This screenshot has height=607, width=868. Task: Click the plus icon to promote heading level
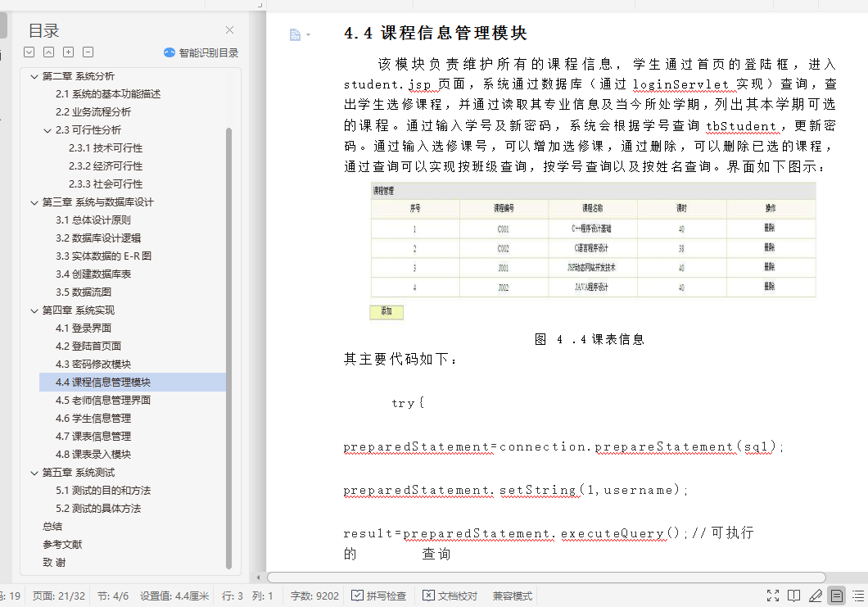(x=69, y=52)
